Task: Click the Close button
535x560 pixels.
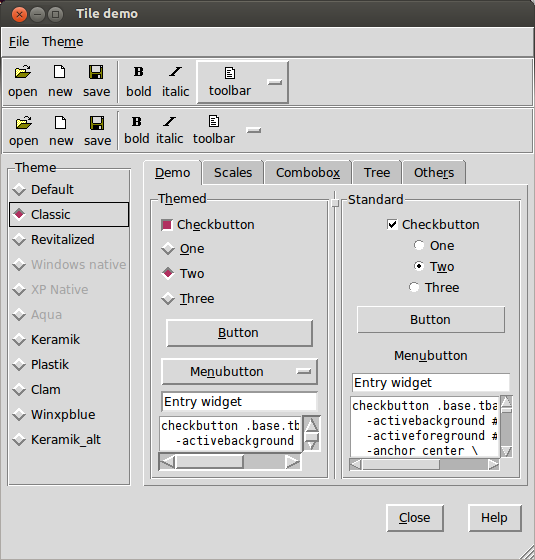Action: click(x=415, y=518)
